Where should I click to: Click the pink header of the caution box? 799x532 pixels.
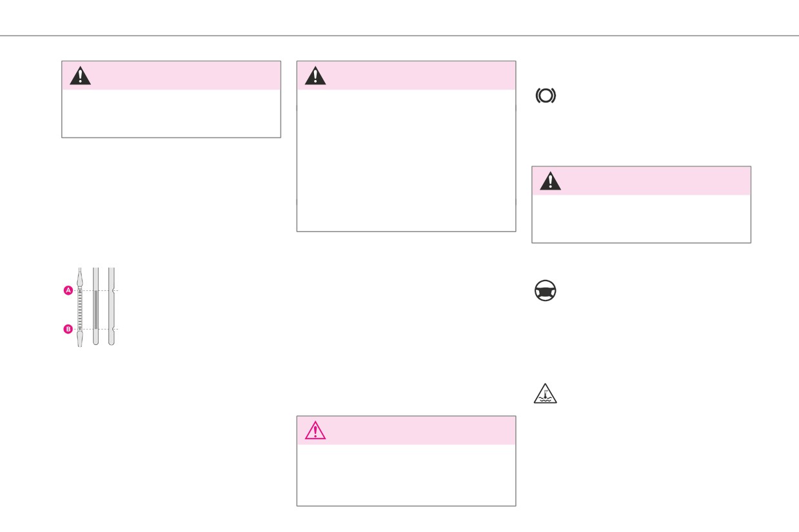pos(406,430)
